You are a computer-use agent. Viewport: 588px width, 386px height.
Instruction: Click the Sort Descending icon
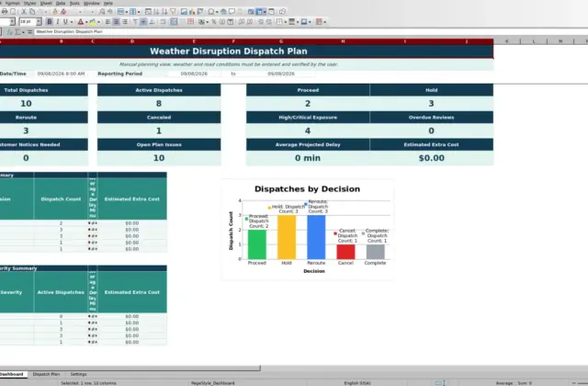coord(164,12)
